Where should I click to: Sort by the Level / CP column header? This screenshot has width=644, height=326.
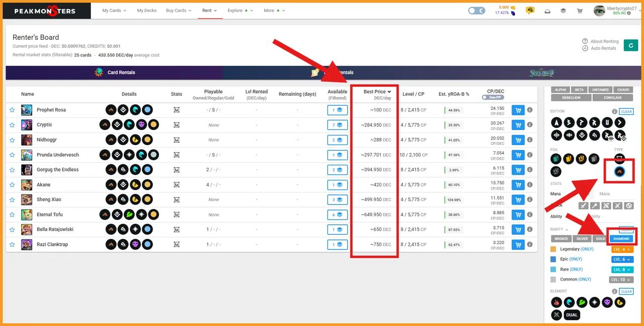[x=414, y=94]
